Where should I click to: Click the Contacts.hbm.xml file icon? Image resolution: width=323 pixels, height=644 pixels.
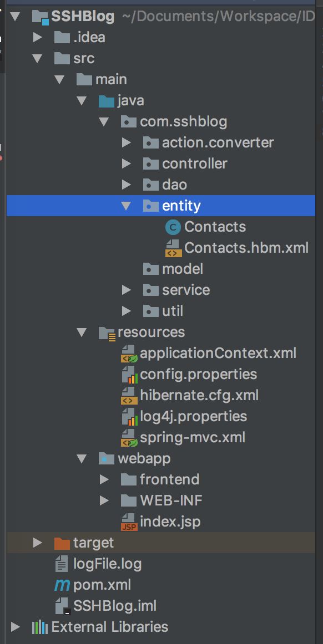coord(173,248)
